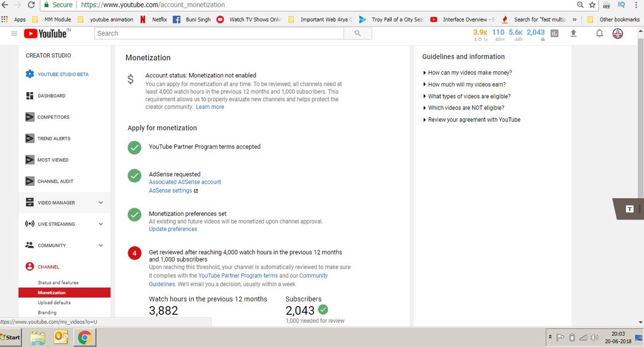Viewport: 644px width, 347px height.
Task: Show more bookmarks chevron
Action: click(575, 19)
